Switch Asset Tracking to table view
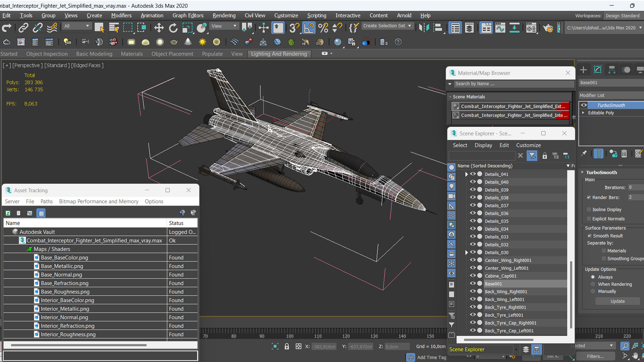644x362 pixels. 41,213
